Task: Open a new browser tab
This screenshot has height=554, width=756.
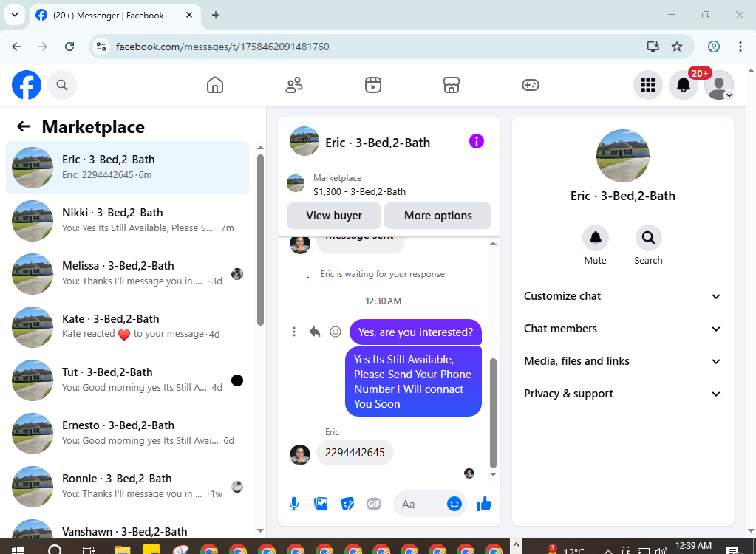Action: 216,15
